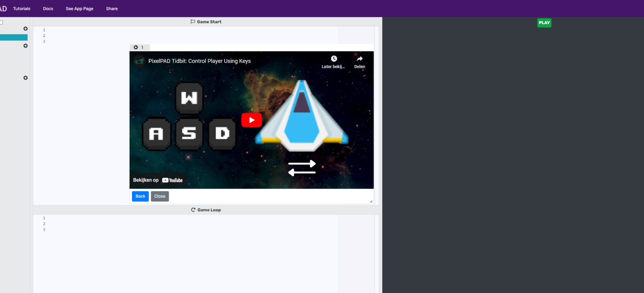Open the Tutorials menu
Screen dimensions: 644x293
click(x=22, y=9)
